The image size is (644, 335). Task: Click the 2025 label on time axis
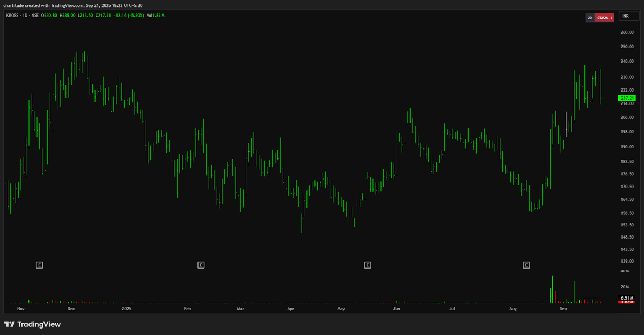coord(127,309)
